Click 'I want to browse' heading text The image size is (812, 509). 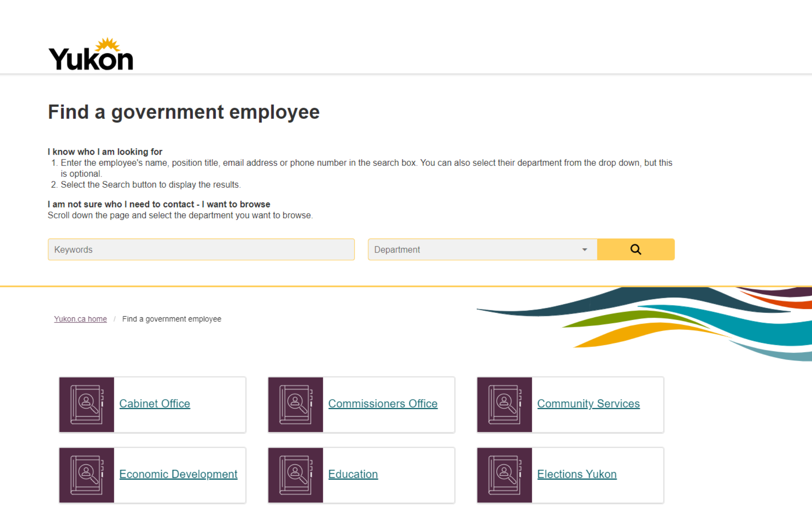(x=236, y=204)
